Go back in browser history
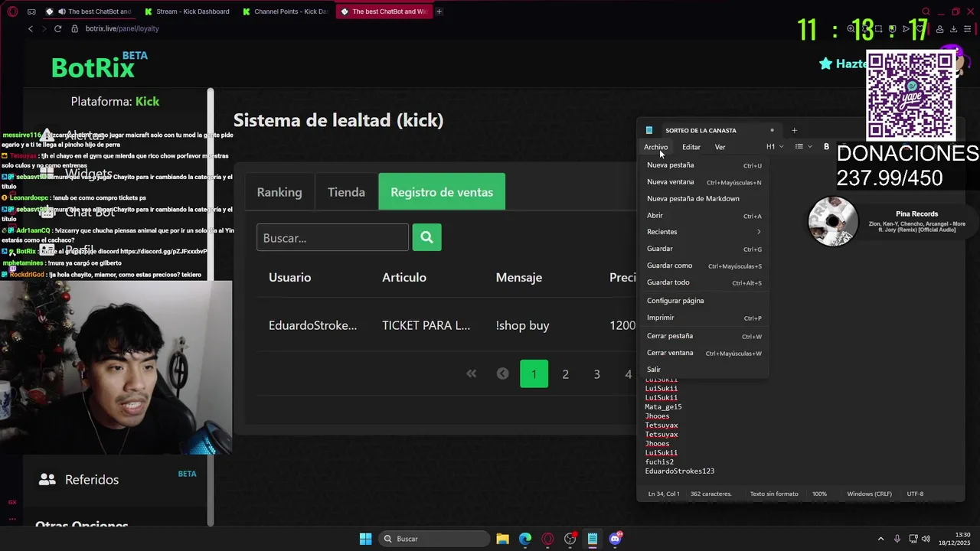This screenshot has height=551, width=980. click(31, 28)
